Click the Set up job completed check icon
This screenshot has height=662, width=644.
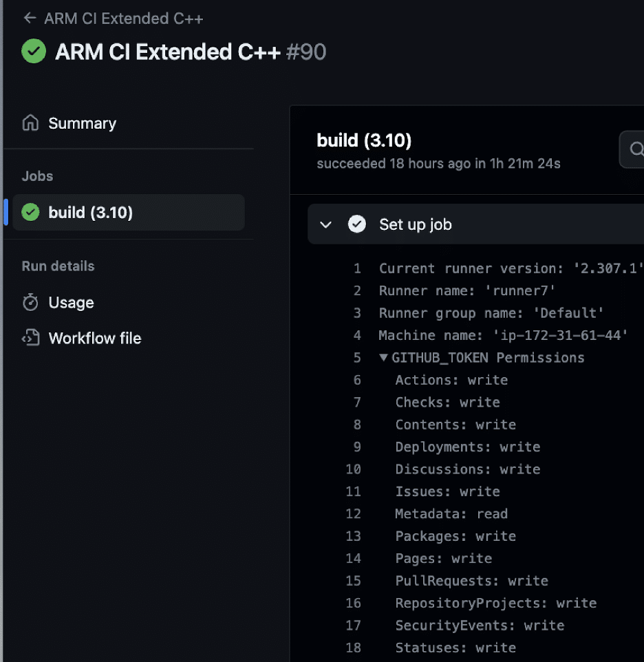357,224
